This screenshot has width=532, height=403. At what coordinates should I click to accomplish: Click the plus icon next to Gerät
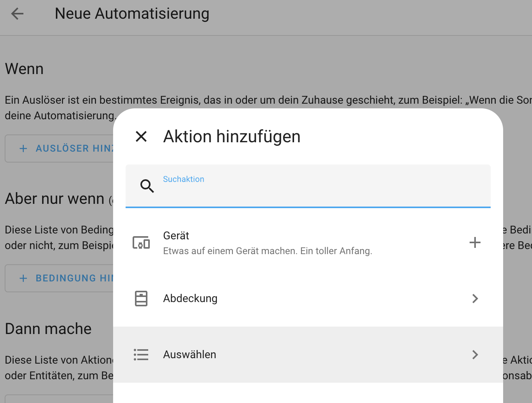[x=475, y=242]
